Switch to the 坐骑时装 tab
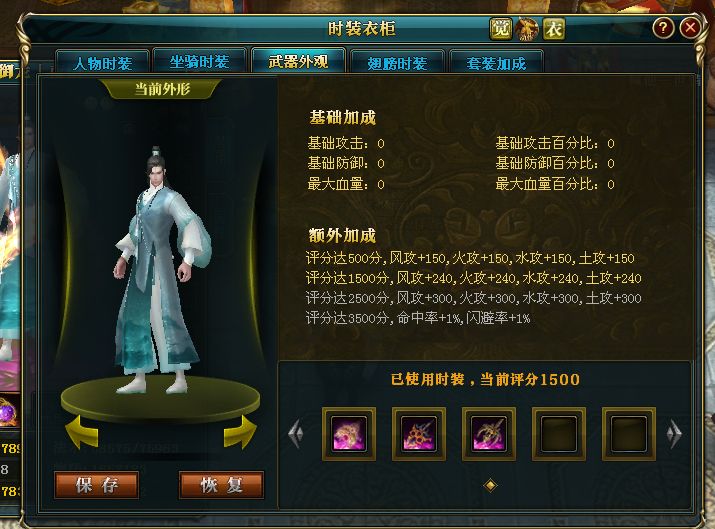This screenshot has height=529, width=715. [x=199, y=61]
